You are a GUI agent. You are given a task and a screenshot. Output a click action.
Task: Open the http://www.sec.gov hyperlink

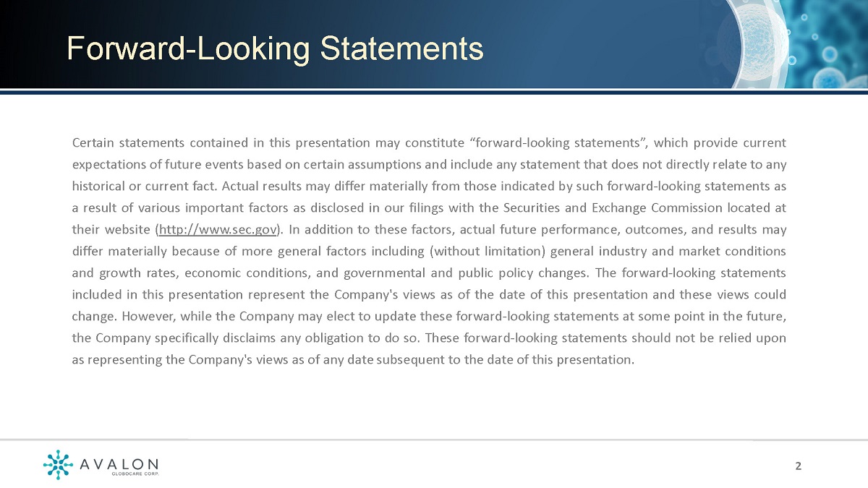[217, 230]
